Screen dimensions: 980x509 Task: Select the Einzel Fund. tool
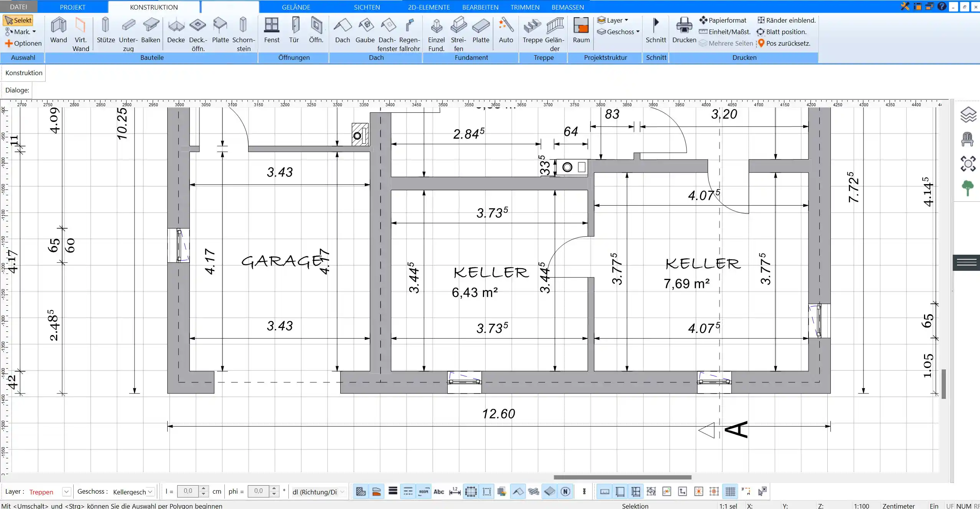pyautogui.click(x=436, y=35)
